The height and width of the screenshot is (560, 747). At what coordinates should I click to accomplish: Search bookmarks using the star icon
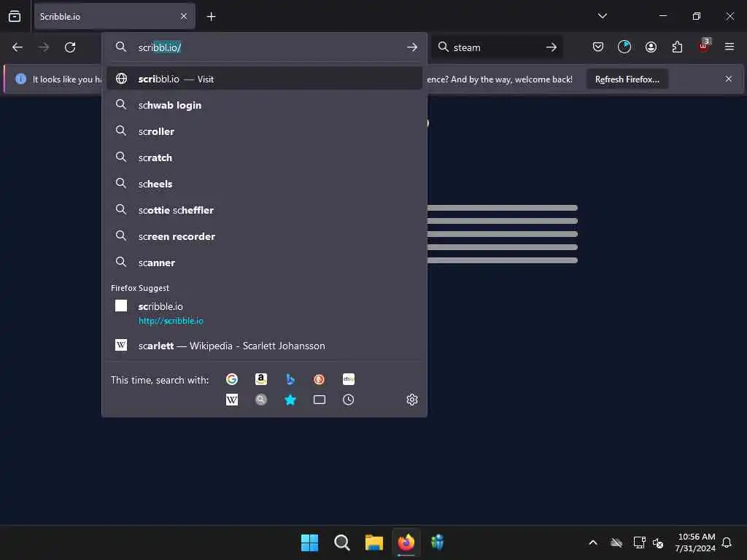290,400
